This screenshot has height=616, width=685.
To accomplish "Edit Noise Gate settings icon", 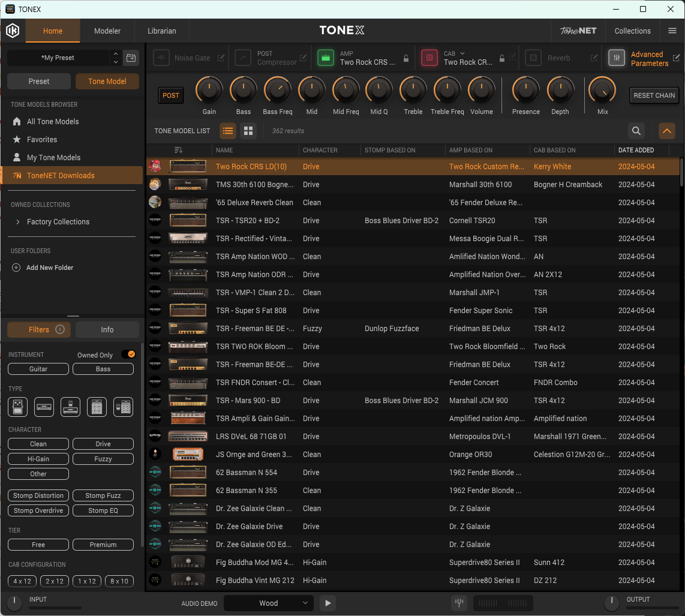I will (221, 58).
